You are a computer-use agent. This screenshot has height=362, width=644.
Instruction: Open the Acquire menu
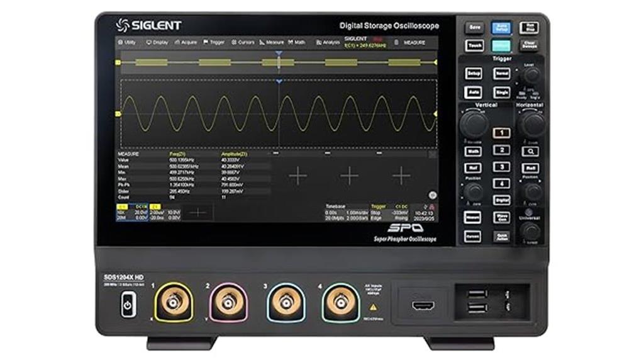(x=186, y=42)
